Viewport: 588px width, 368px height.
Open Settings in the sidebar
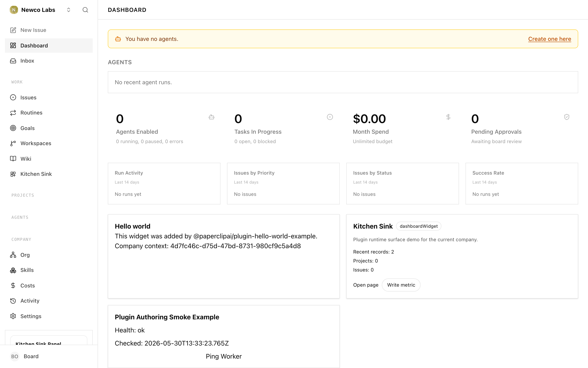[x=49, y=316]
